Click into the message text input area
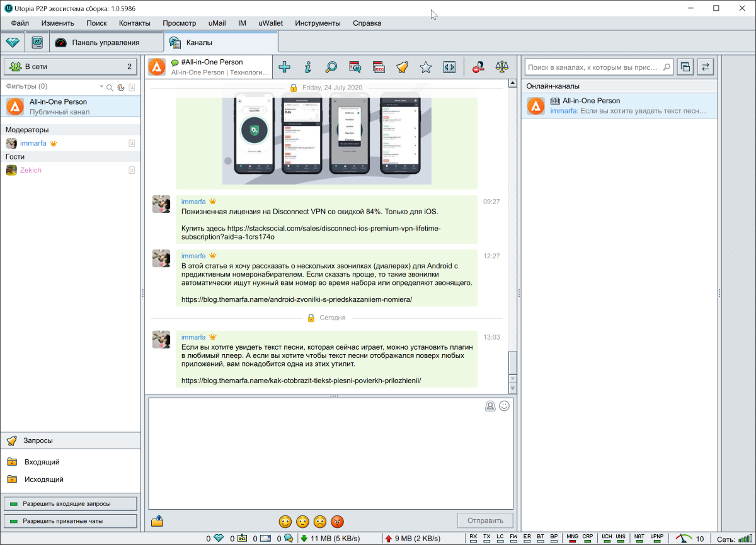Viewport: 756px width, 545px height. coord(331,453)
